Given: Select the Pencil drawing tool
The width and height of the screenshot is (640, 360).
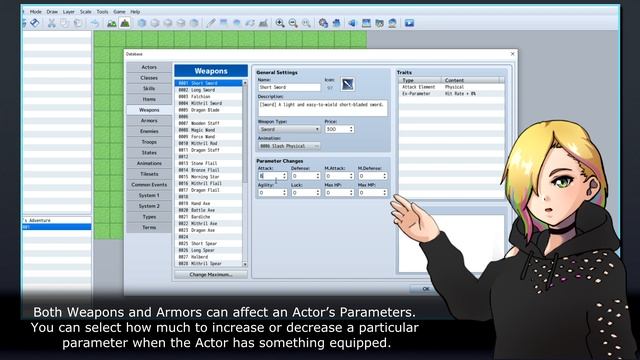Looking at the screenshot, I should (211, 23).
